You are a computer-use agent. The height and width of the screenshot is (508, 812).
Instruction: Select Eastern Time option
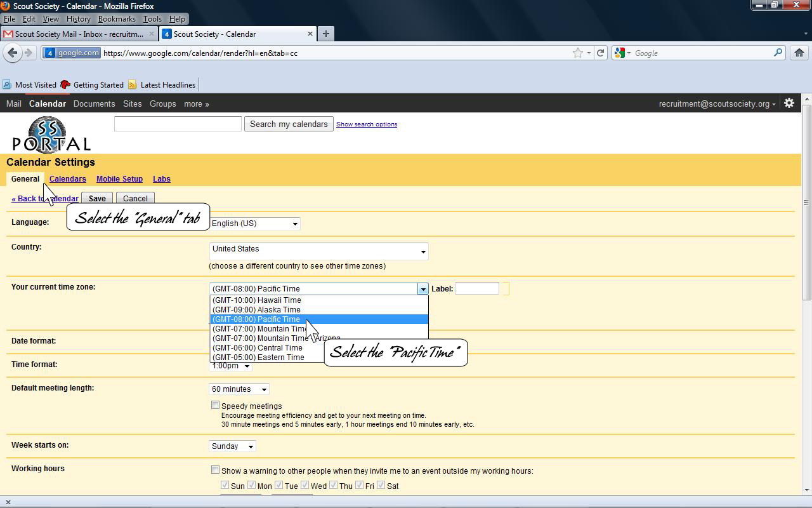coord(266,357)
